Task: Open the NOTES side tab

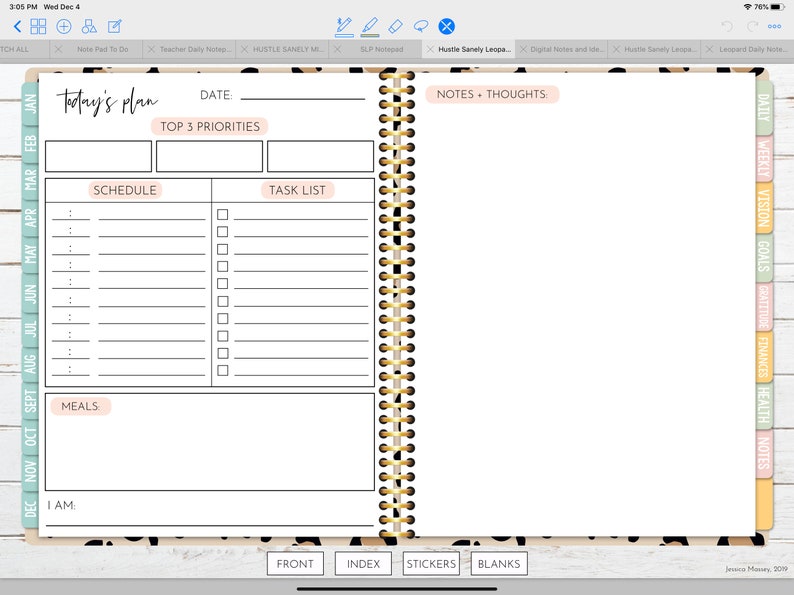Action: pyautogui.click(x=764, y=453)
